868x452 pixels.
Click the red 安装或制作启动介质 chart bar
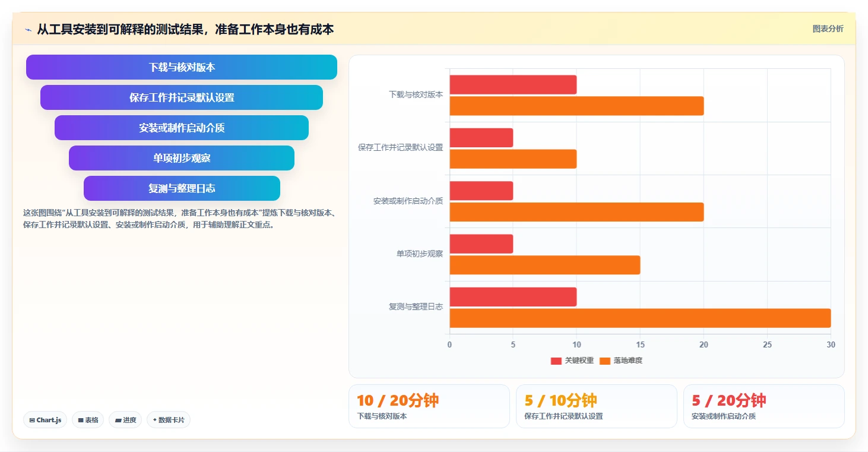coord(481,191)
